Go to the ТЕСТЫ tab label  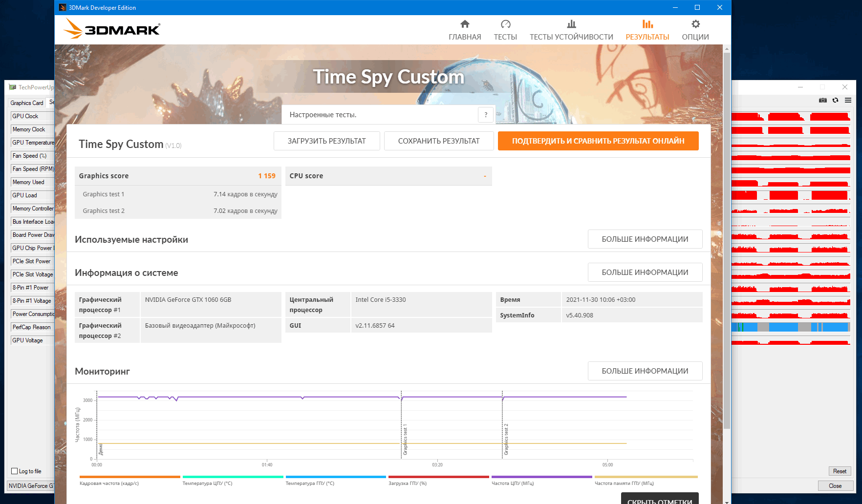[x=505, y=37]
